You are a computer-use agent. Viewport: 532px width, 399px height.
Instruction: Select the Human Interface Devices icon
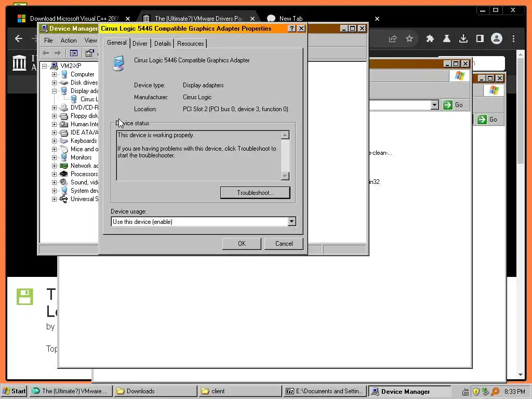64,124
